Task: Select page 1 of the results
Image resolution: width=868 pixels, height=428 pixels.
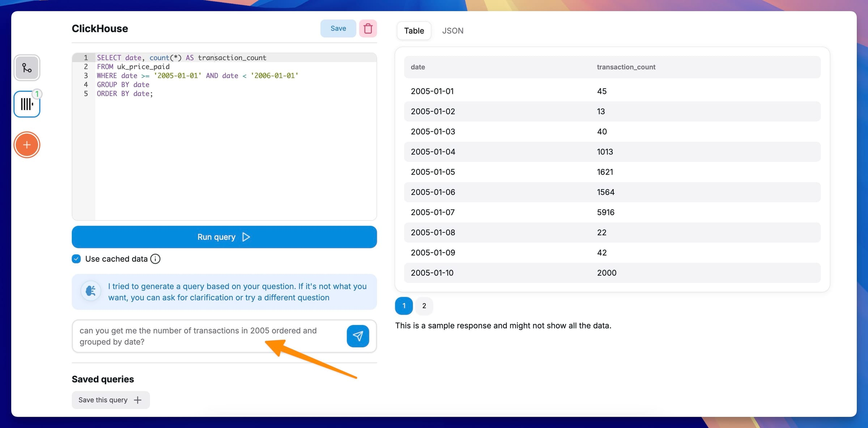Action: (x=404, y=306)
